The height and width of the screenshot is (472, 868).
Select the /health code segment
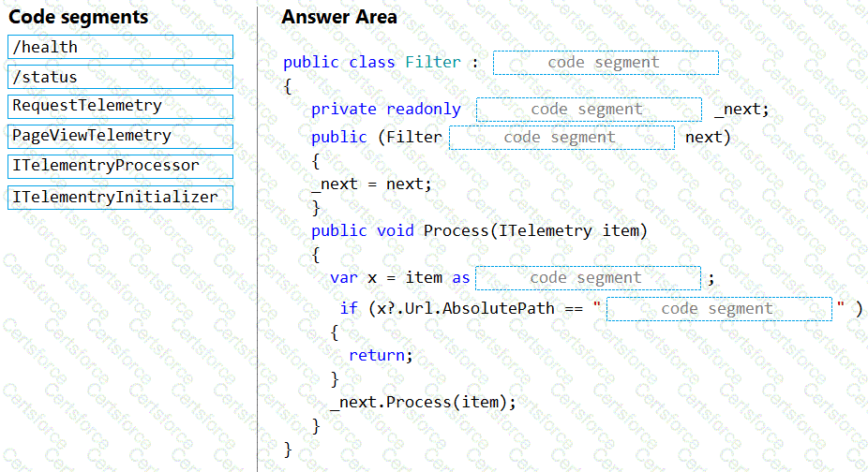pos(120,47)
